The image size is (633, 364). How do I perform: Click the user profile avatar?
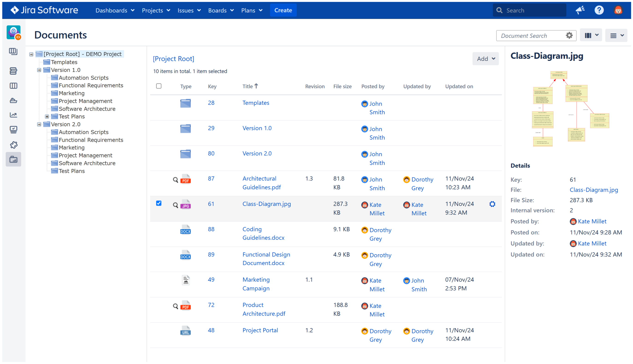point(618,10)
